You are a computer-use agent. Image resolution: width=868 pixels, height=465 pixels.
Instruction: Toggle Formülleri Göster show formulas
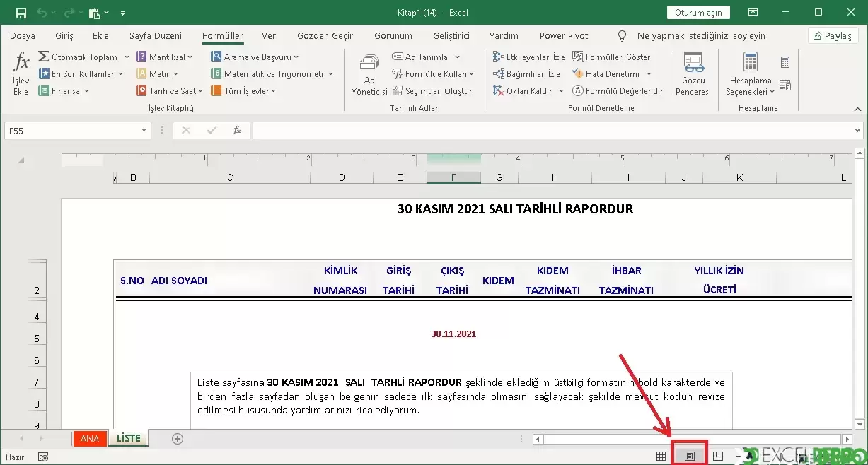pyautogui.click(x=611, y=57)
